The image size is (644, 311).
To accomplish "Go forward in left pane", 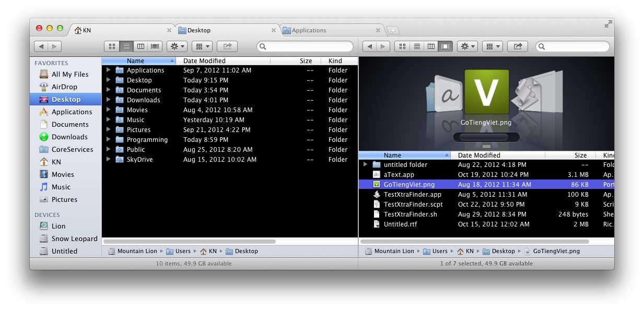I will tap(55, 46).
